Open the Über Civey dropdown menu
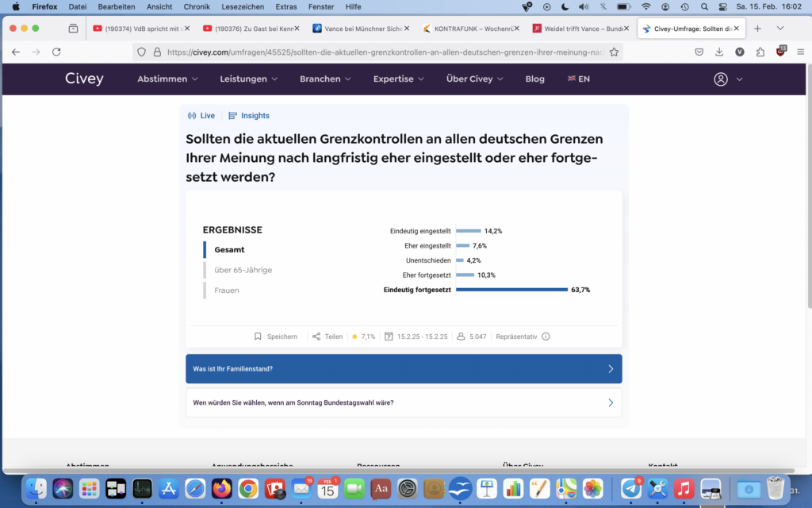The width and height of the screenshot is (812, 508). [474, 79]
